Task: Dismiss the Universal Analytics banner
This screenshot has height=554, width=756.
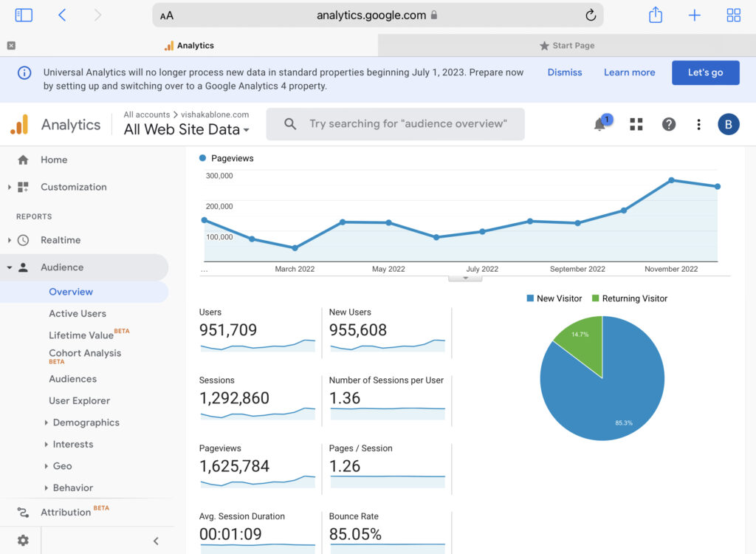Action: tap(565, 72)
